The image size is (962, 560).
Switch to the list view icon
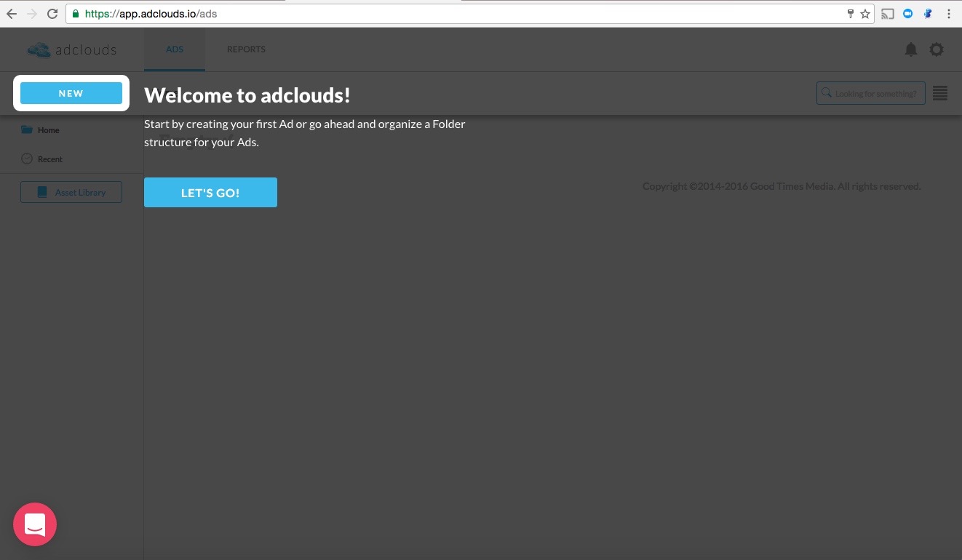(x=940, y=94)
